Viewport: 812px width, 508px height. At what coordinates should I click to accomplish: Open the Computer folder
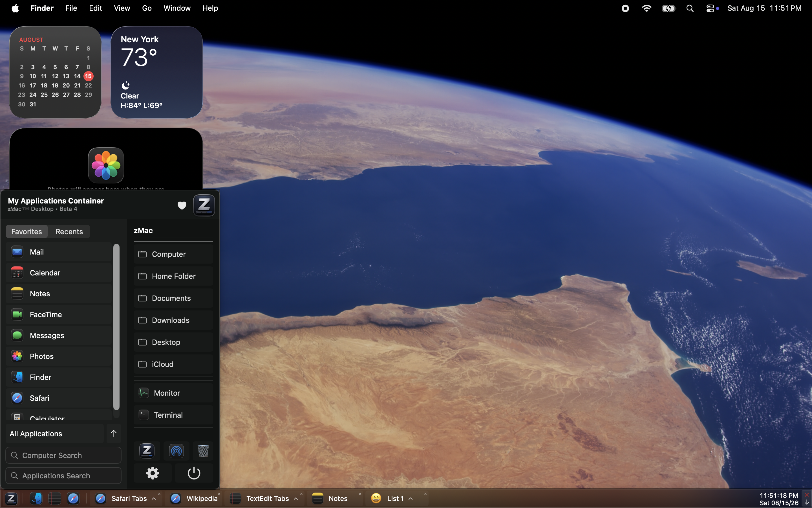173,254
